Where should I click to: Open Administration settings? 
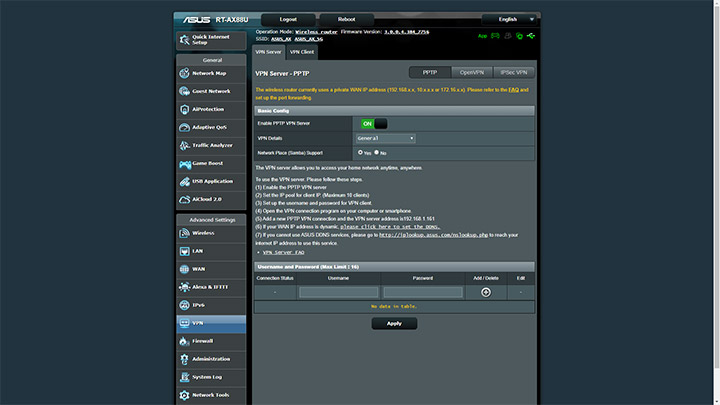[211, 359]
